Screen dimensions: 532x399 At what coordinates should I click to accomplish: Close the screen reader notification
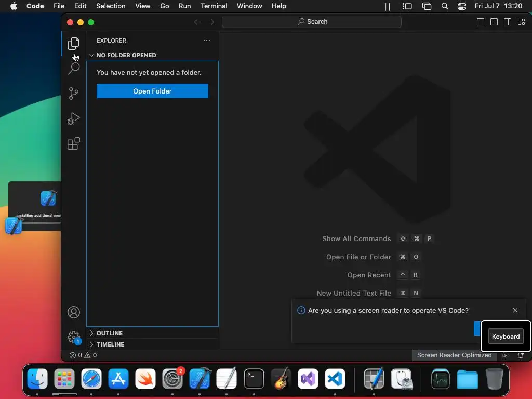tap(515, 310)
